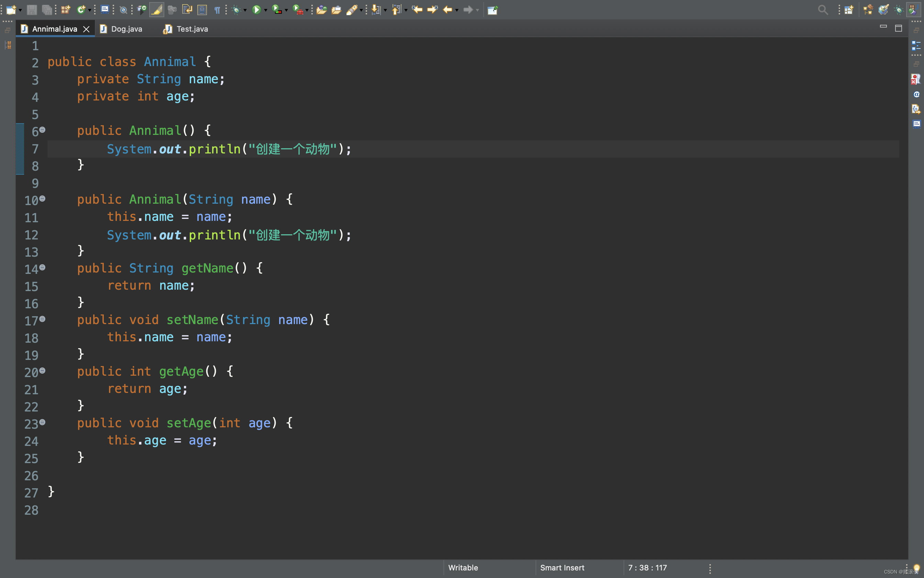Place cursor on the println line 12
The height and width of the screenshot is (578, 924).
229,235
